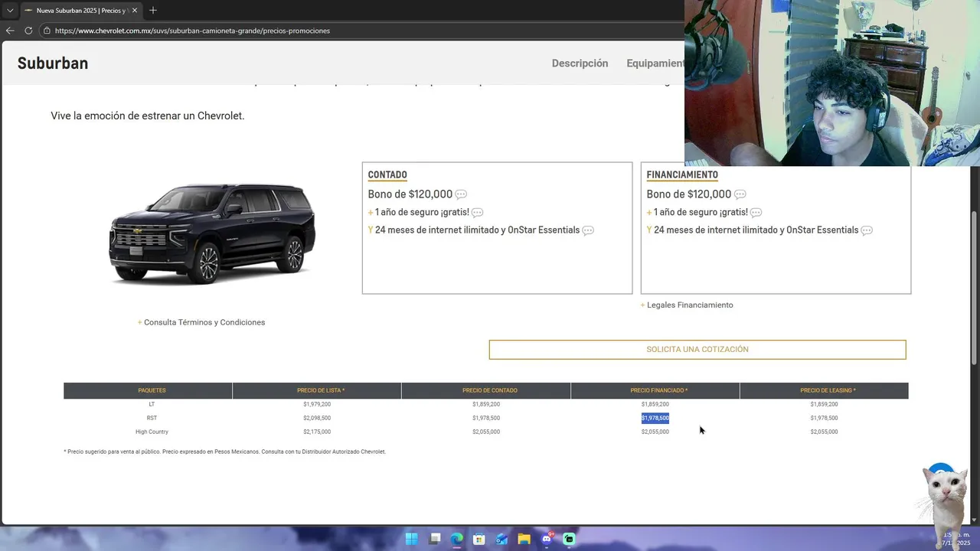The width and height of the screenshot is (980, 551).
Task: Open info bubble next to Financiamiento Bono de $120,000
Action: (740, 194)
